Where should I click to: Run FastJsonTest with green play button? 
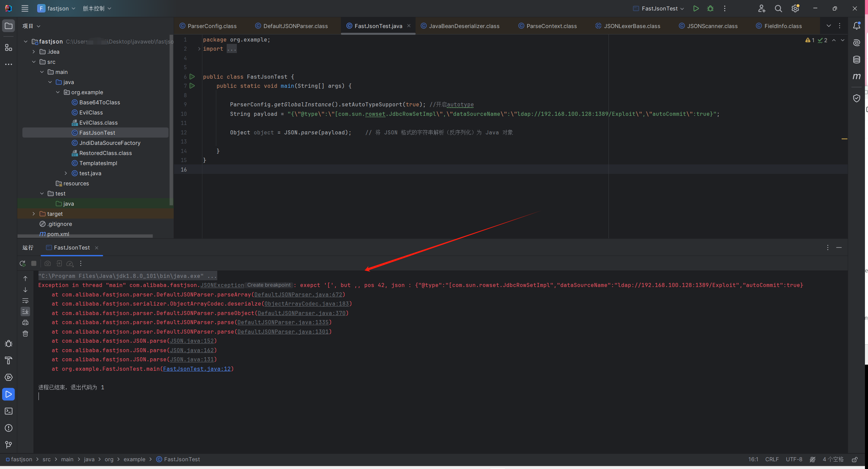pyautogui.click(x=696, y=8)
